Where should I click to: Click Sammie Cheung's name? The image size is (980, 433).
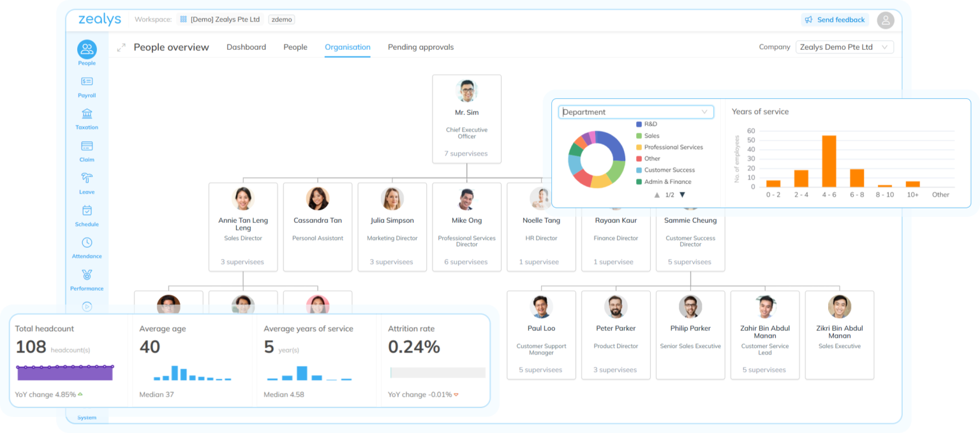(x=690, y=220)
